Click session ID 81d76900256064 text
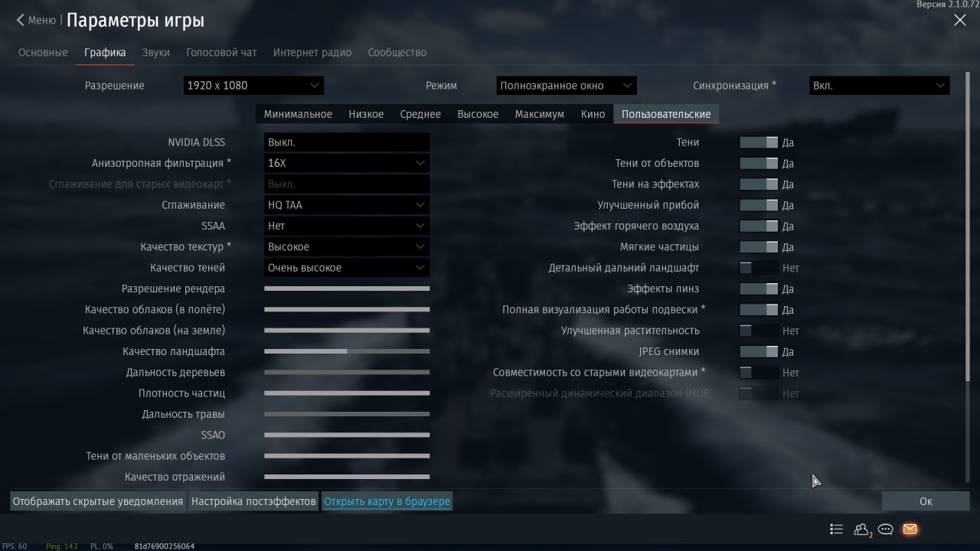Viewport: 980px width, 551px height. pyautogui.click(x=165, y=546)
